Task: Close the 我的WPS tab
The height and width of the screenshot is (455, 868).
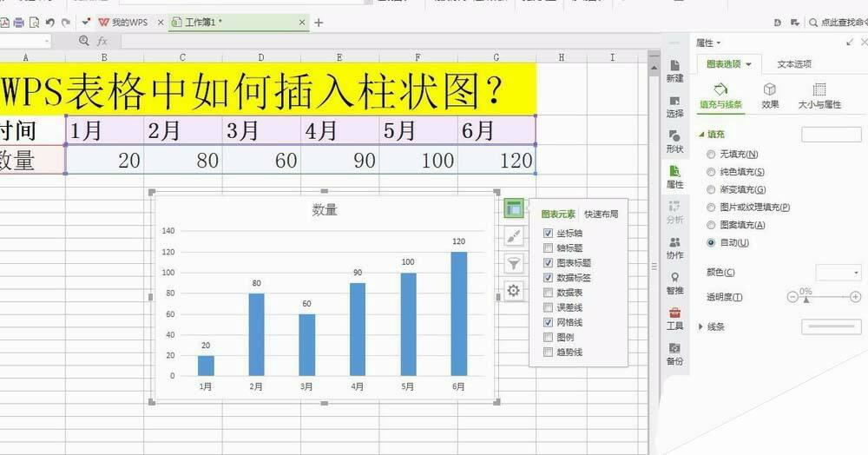Action: pos(161,23)
